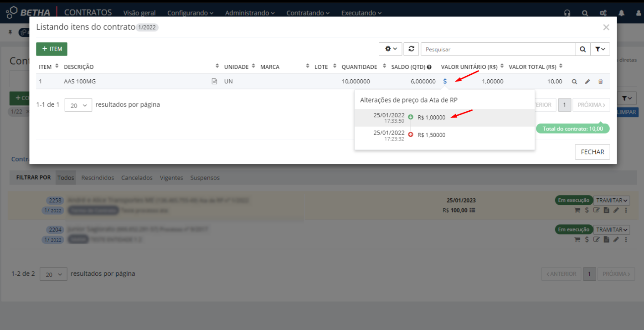Open shopping cart icon for contract 2258
The height and width of the screenshot is (330, 644).
click(577, 210)
